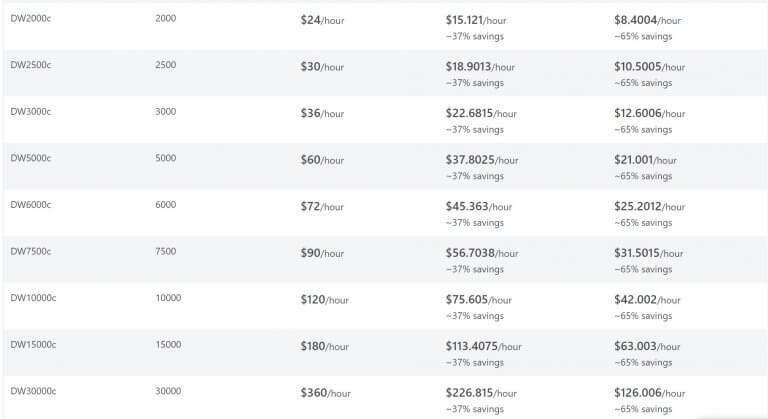This screenshot has width=768, height=419.
Task: Click the DW30000c row name
Action: point(33,391)
